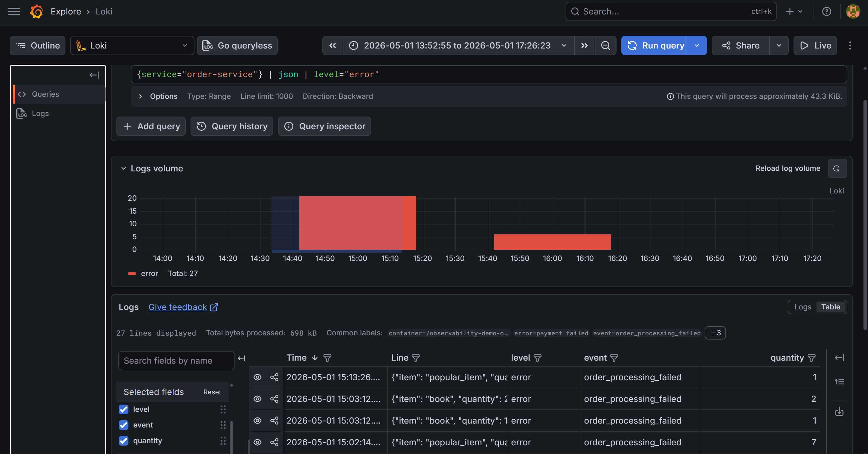Open Query history
Image resolution: width=868 pixels, height=454 pixels.
(x=232, y=126)
